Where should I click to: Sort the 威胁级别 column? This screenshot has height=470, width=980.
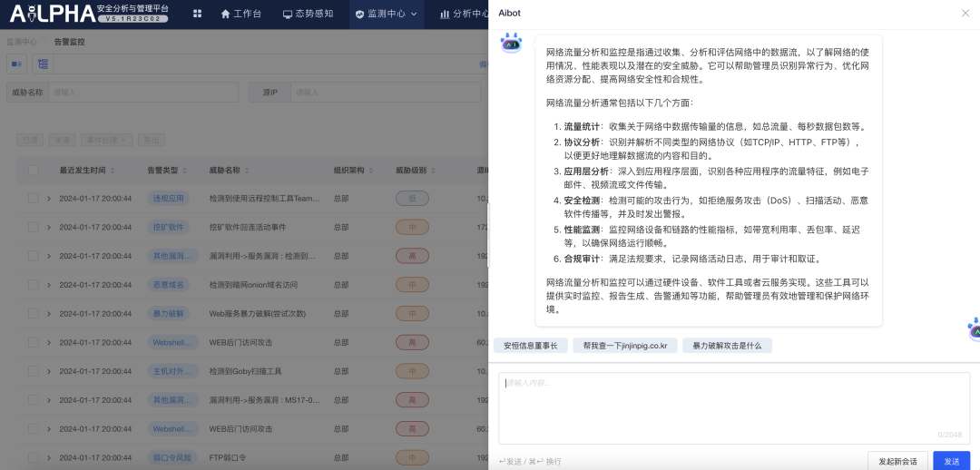click(433, 170)
